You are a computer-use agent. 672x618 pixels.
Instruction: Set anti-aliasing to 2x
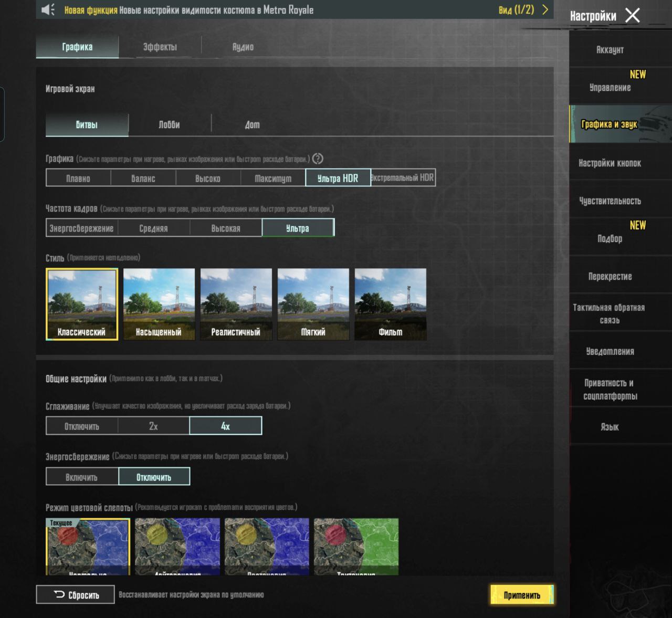pyautogui.click(x=153, y=426)
